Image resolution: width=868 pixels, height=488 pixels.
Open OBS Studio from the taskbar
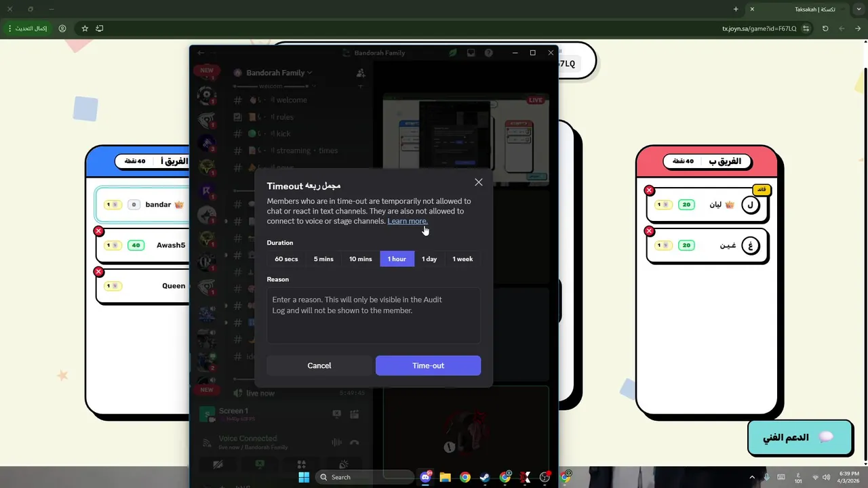[545, 477]
